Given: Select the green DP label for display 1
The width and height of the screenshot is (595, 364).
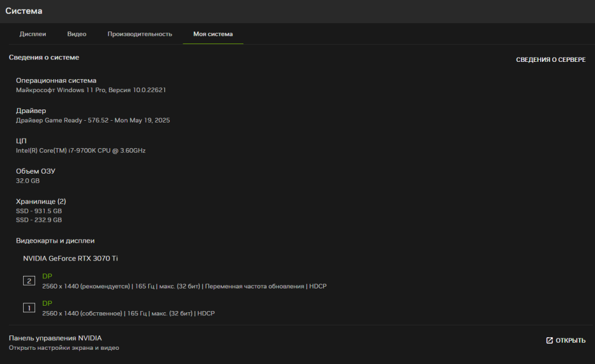Looking at the screenshot, I should tap(47, 303).
